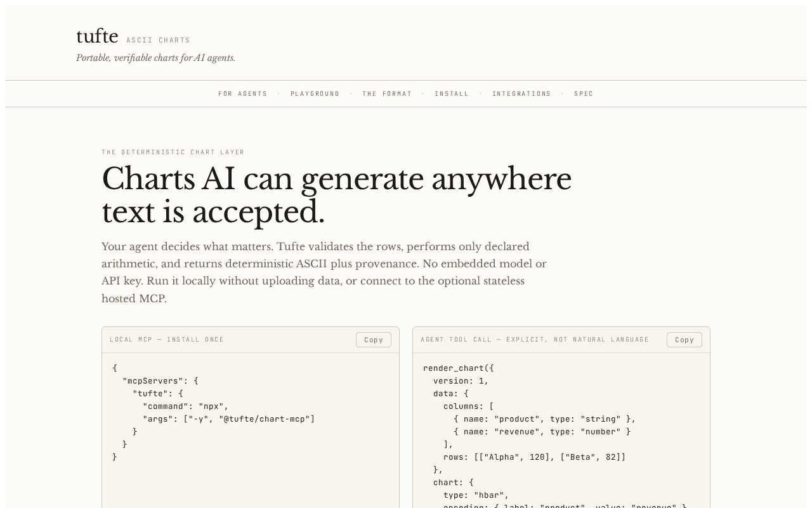
Task: Click the "columns: [" code line
Action: pos(469,406)
